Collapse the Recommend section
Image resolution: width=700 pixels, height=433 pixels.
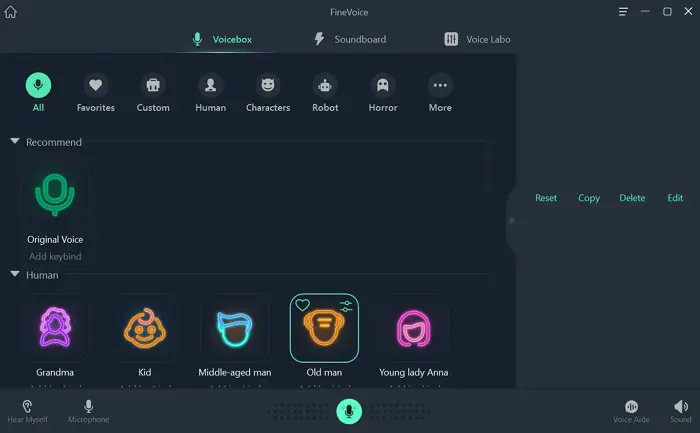(15, 141)
